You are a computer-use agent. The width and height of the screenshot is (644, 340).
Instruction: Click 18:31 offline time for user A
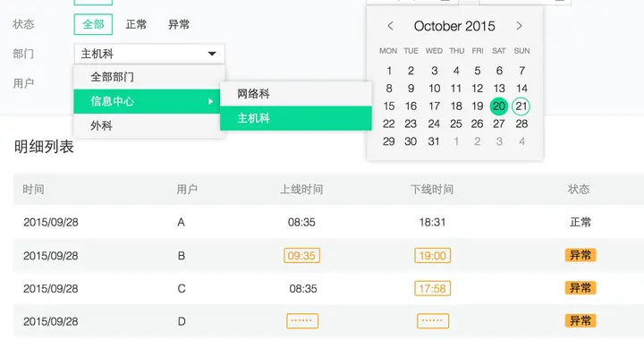[432, 222]
